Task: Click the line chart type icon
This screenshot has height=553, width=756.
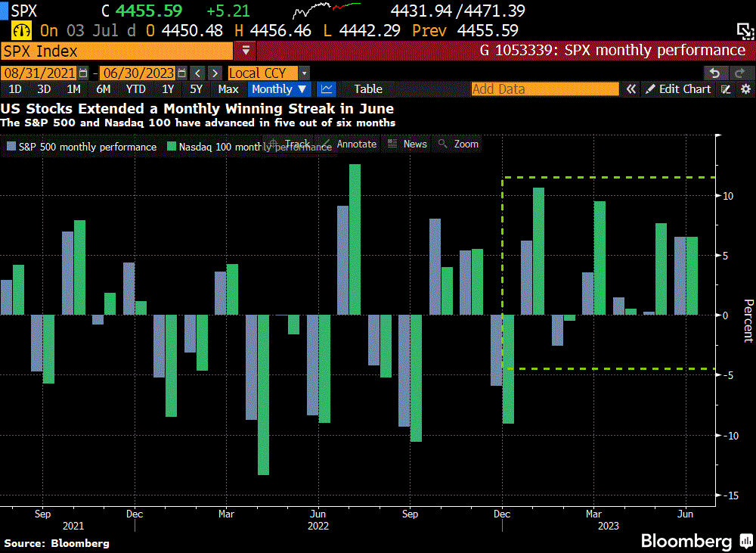Action: (x=327, y=89)
